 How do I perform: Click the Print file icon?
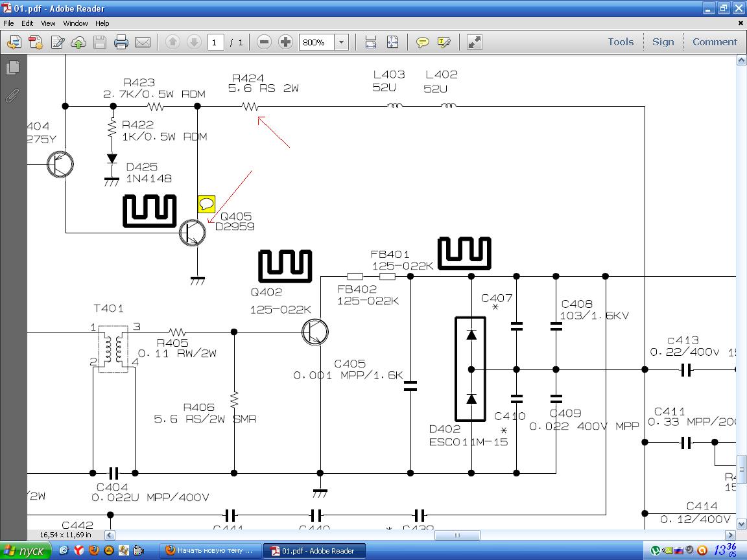coord(121,42)
